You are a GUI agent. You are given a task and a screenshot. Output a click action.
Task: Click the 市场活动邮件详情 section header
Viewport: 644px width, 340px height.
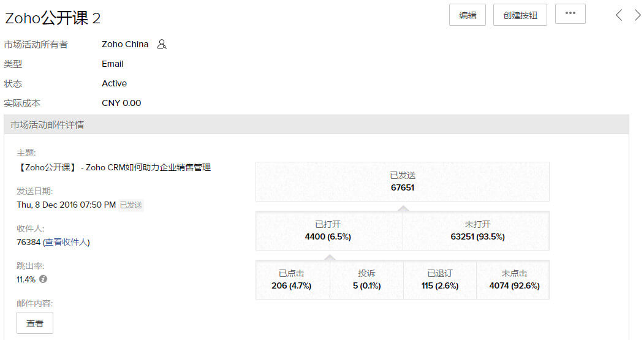point(316,124)
